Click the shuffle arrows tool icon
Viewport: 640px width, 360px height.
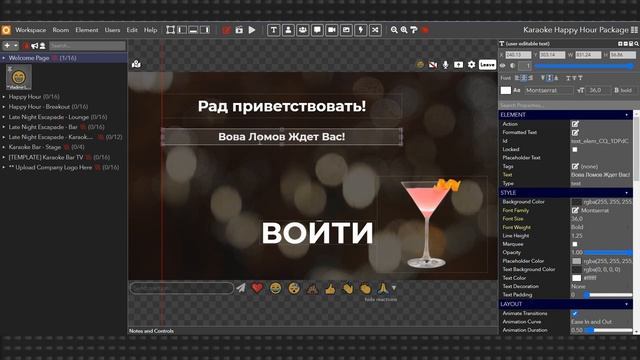pyautogui.click(x=375, y=30)
